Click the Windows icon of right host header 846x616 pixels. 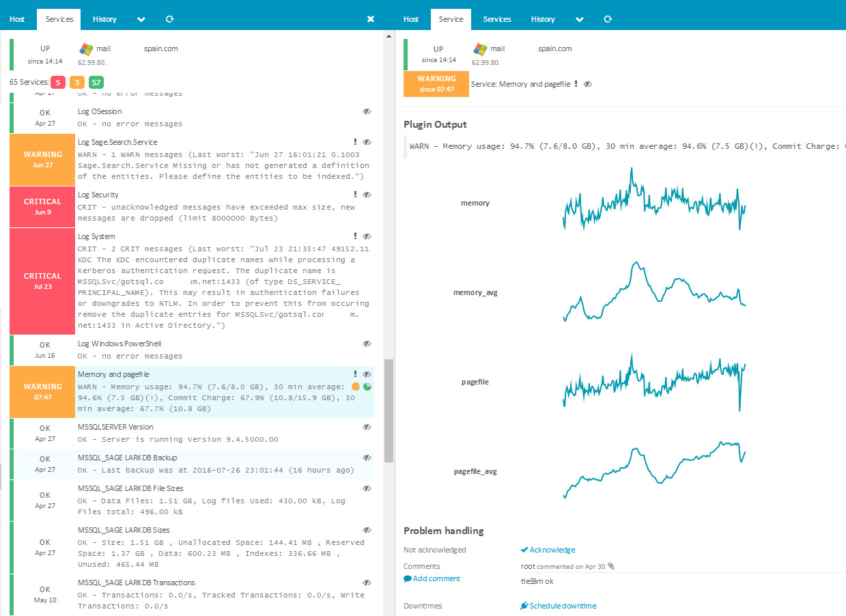coord(480,49)
